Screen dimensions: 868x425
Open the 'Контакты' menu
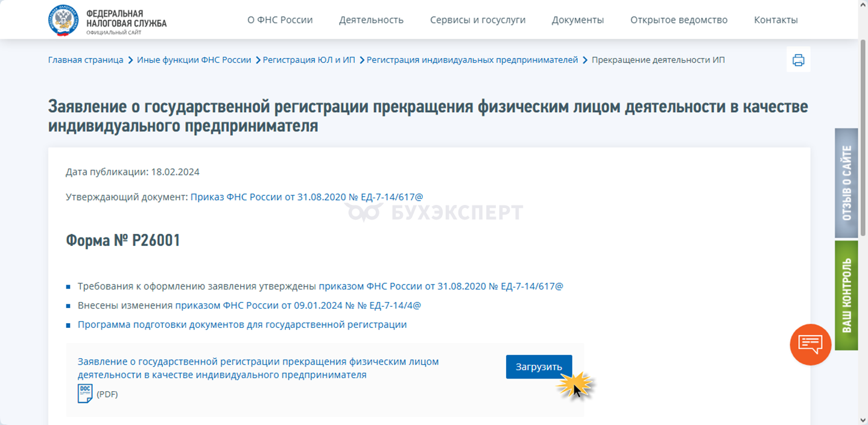[776, 20]
